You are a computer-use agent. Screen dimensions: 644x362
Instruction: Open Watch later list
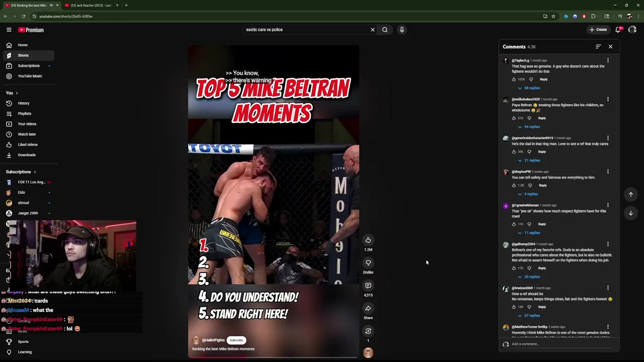(28, 134)
